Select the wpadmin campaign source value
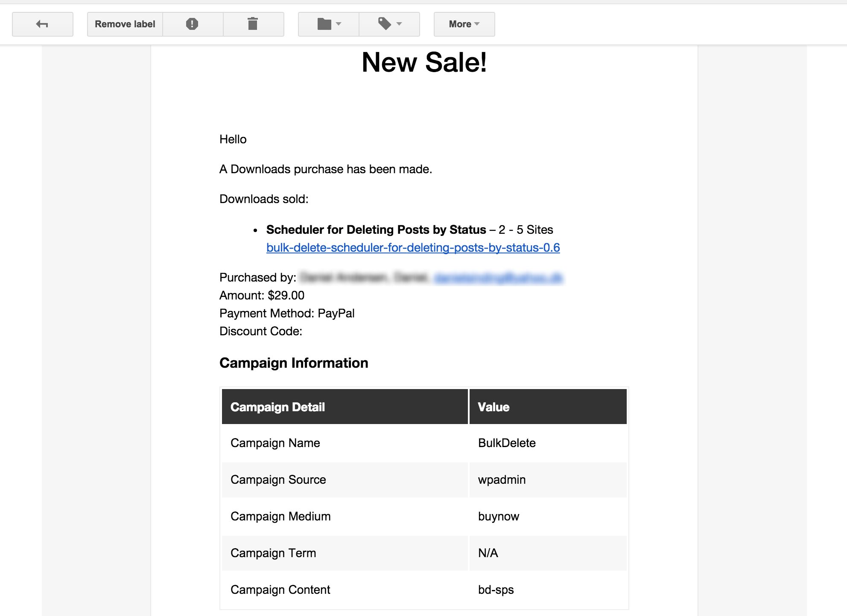The width and height of the screenshot is (847, 616). click(502, 480)
